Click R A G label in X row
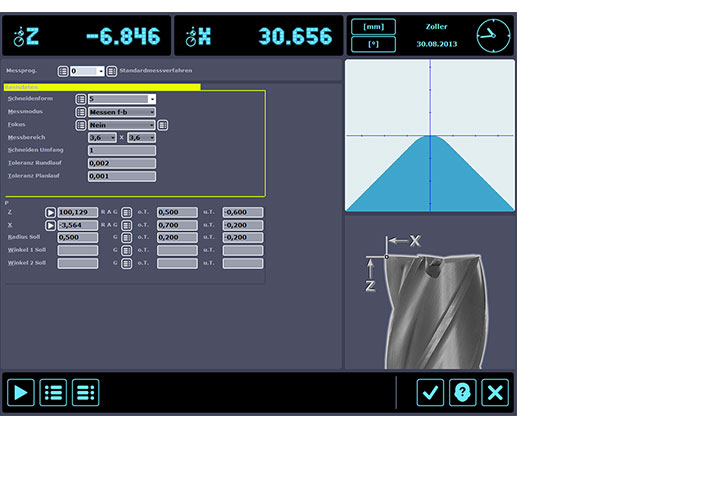Image resolution: width=725 pixels, height=480 pixels. click(x=109, y=225)
